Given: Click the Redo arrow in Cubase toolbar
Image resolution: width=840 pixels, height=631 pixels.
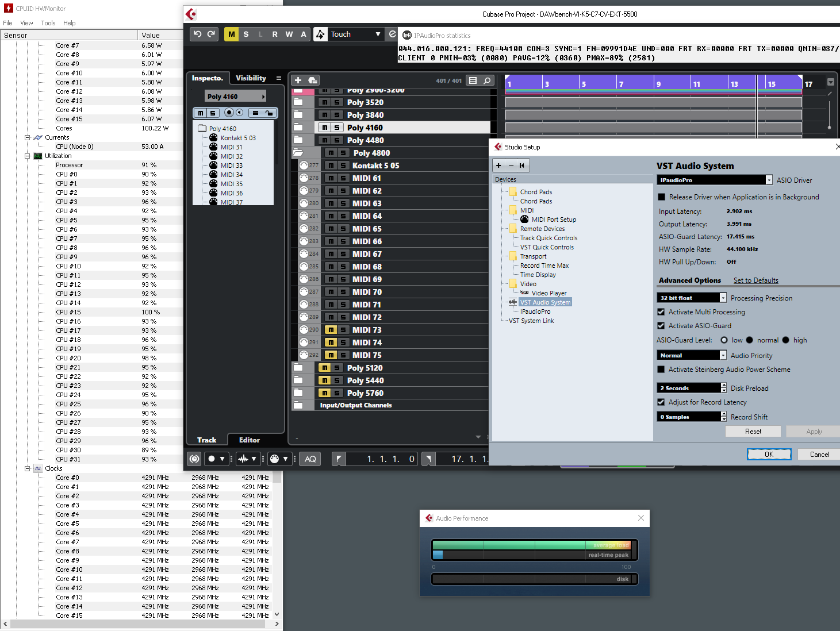Looking at the screenshot, I should point(211,34).
